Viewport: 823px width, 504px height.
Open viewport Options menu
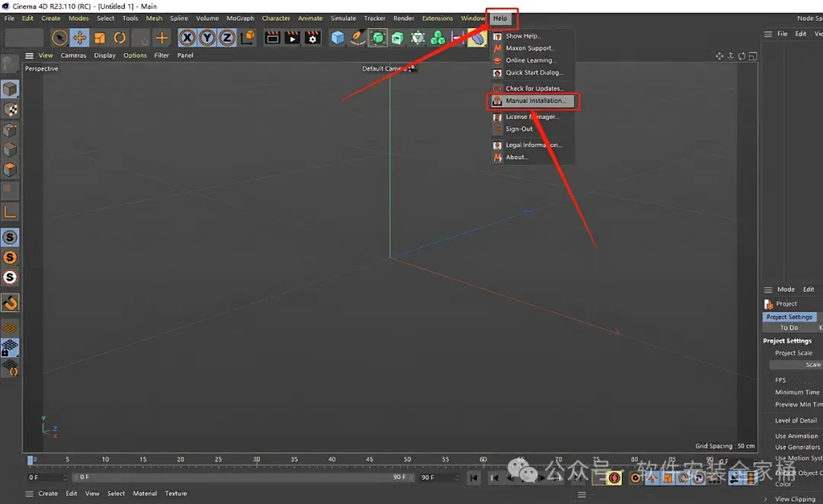pos(135,56)
